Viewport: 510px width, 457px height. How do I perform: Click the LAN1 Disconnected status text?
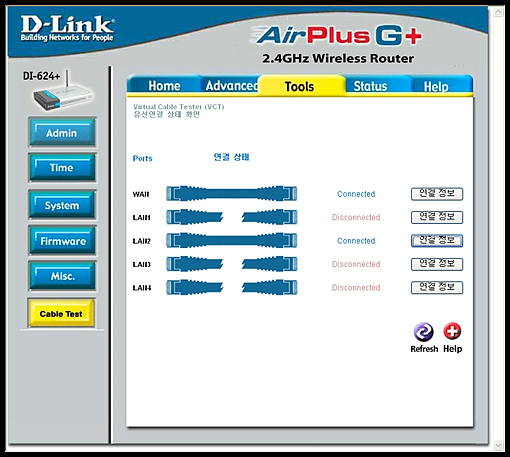point(356,217)
